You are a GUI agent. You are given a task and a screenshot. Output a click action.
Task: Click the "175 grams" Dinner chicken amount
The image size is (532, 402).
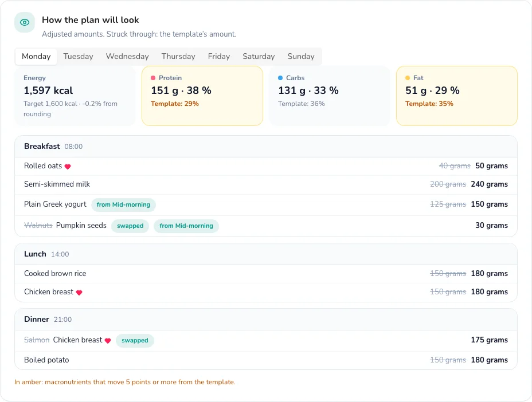[489, 340]
